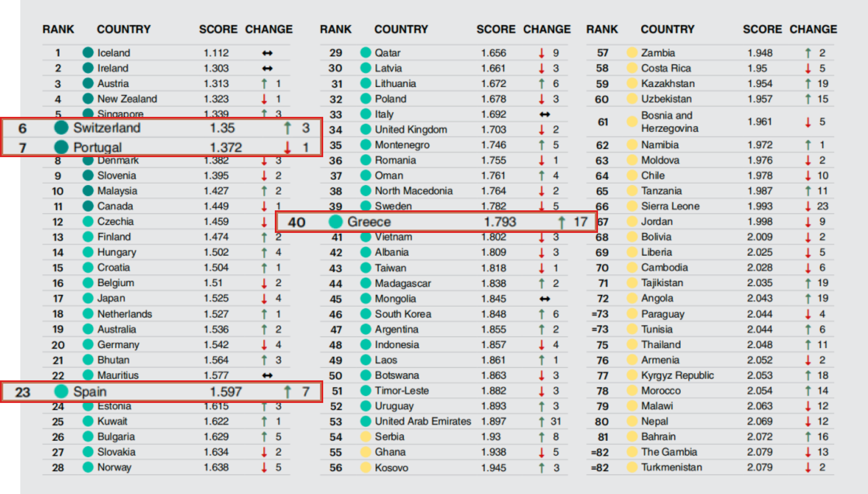Click the red down arrow in Portugal row
Screen dimensions: 868x494
tap(287, 147)
